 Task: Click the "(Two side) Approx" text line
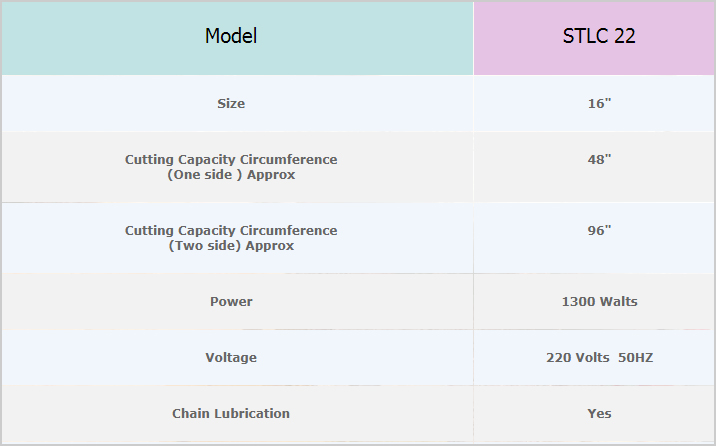click(231, 246)
